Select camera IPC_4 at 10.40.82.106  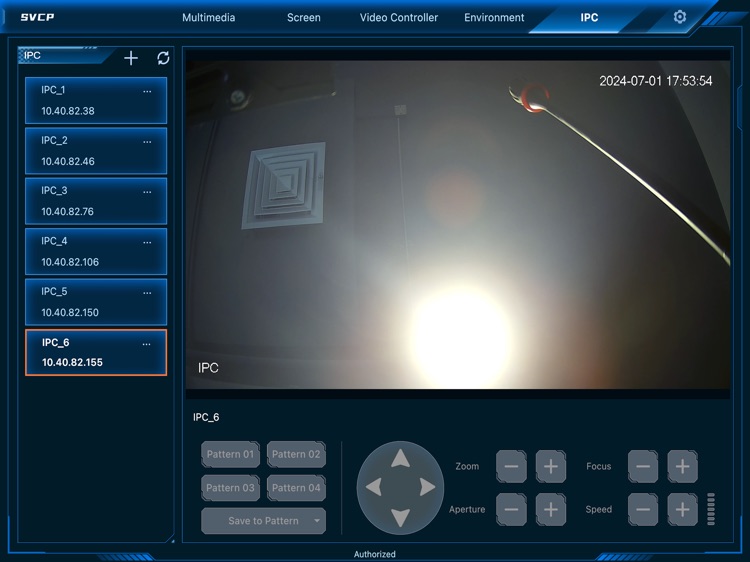click(x=96, y=252)
